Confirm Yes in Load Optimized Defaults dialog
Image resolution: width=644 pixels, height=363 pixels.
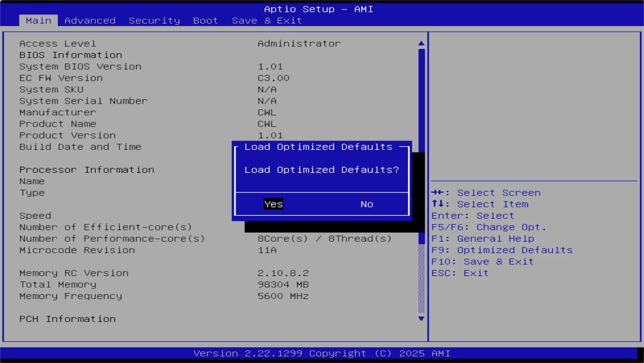click(x=273, y=204)
